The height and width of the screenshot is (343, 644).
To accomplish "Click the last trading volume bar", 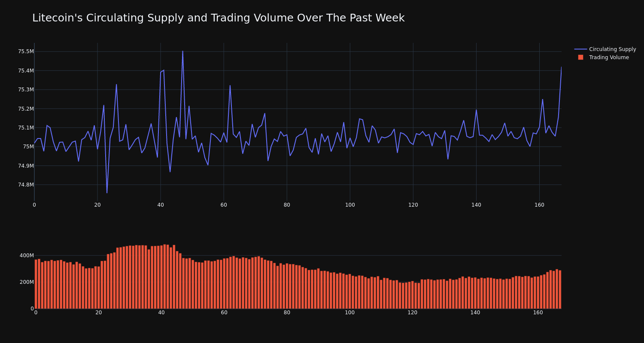I will tap(560, 289).
